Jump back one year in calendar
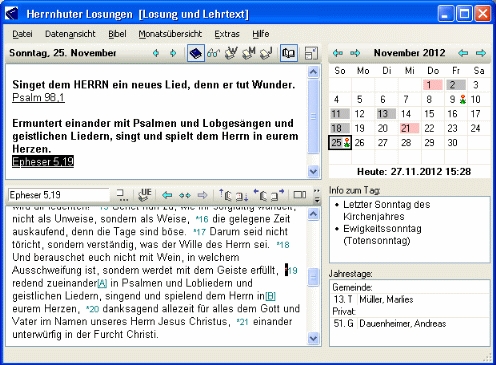Viewport: 496px width, 365px height. (x=338, y=53)
